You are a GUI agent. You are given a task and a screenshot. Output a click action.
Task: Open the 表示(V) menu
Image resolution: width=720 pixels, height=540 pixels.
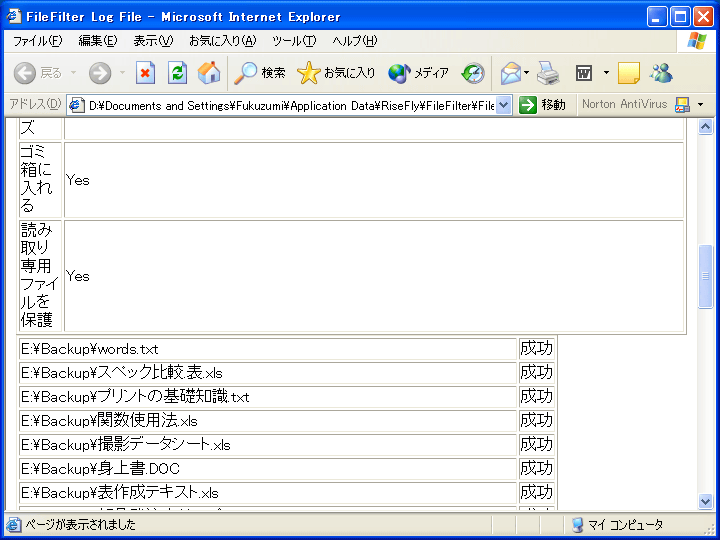153,41
